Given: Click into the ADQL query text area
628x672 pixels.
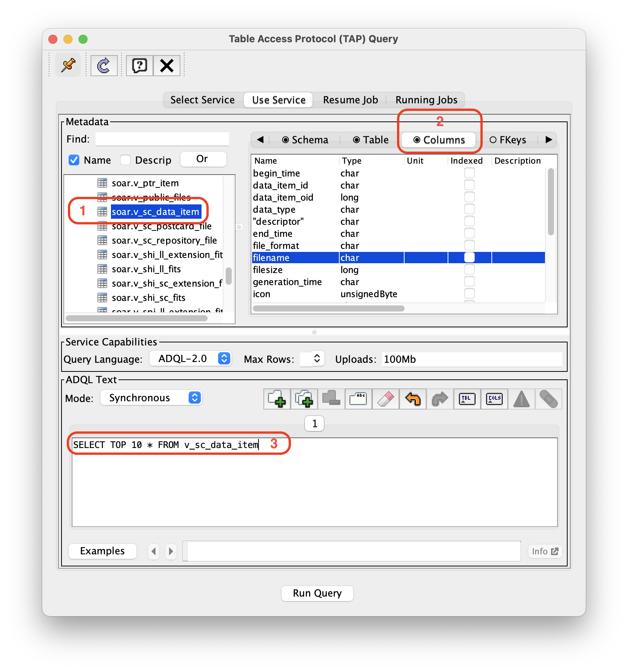Looking at the screenshot, I should [314, 482].
